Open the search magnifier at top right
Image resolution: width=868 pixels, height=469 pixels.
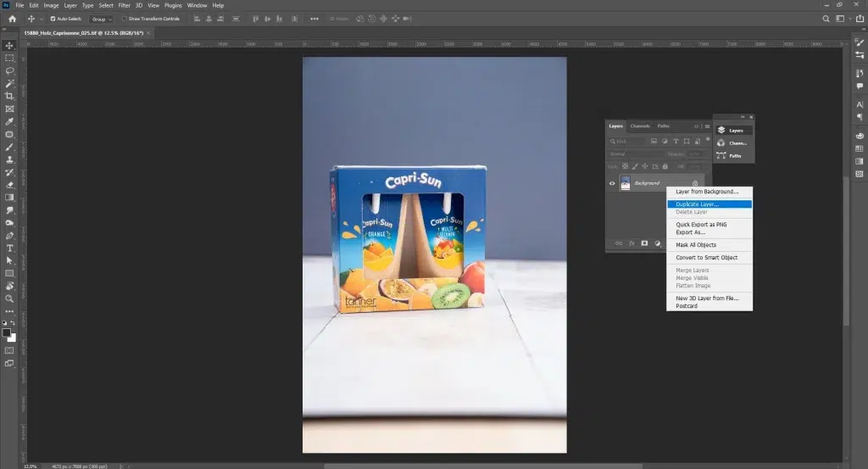pos(826,19)
